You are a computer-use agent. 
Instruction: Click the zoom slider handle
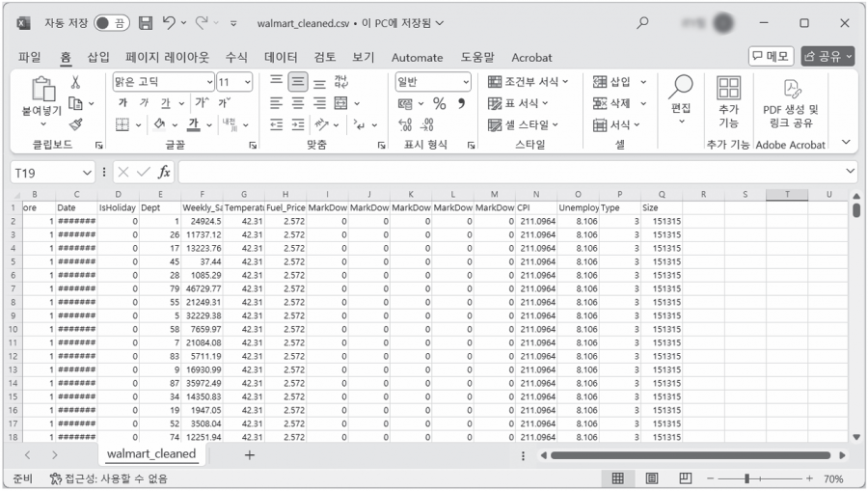pos(746,478)
